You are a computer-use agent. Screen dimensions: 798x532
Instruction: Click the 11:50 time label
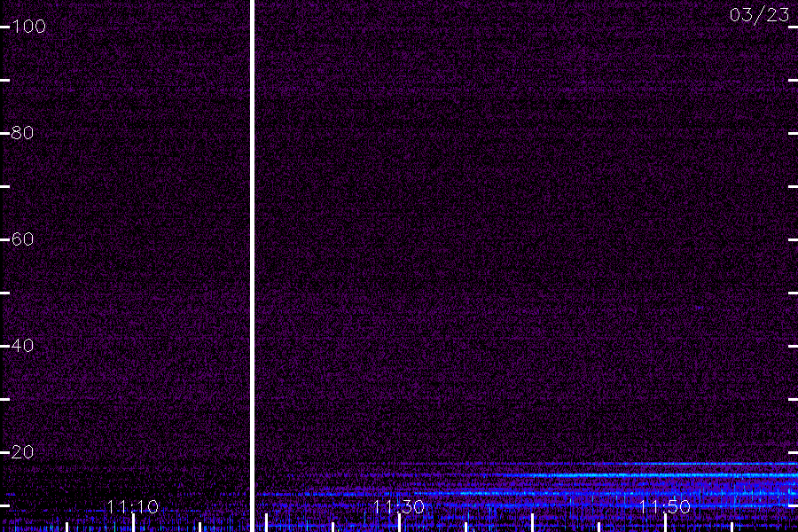coord(664,507)
